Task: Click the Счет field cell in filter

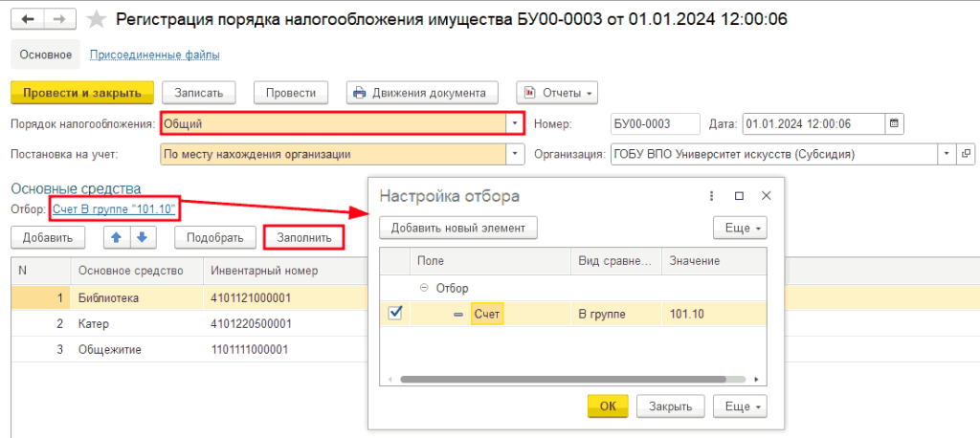Action: click(x=487, y=314)
